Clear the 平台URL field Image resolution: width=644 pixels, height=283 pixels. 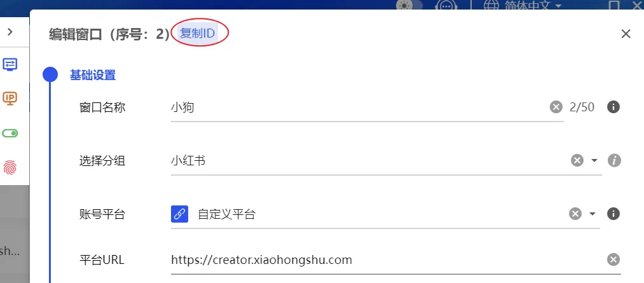[x=613, y=259]
